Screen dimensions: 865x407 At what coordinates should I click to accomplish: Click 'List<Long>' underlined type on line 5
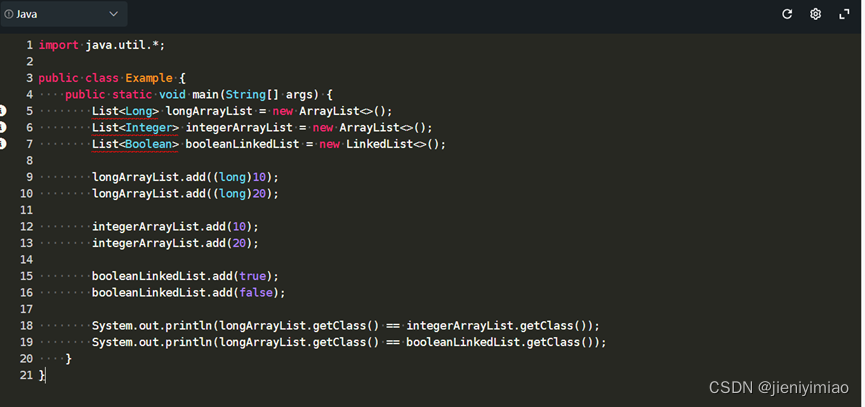[125, 111]
